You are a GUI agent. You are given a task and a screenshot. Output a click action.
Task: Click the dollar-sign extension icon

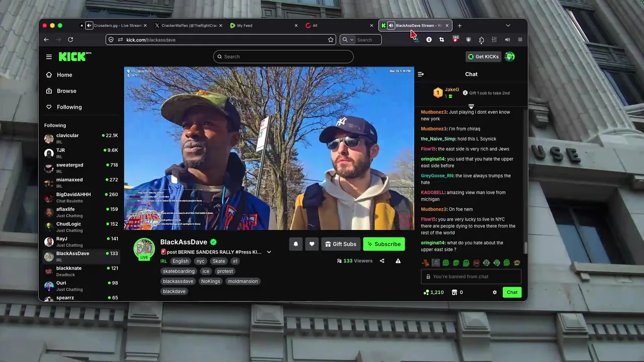click(429, 40)
